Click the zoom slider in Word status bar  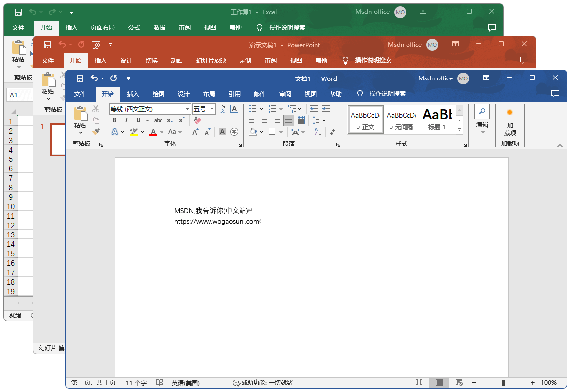(x=503, y=383)
